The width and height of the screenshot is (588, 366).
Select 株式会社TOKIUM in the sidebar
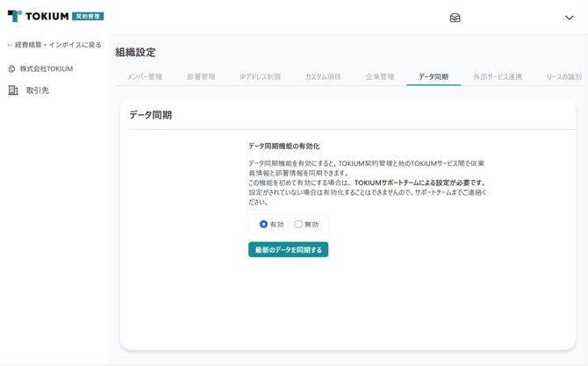pos(47,69)
